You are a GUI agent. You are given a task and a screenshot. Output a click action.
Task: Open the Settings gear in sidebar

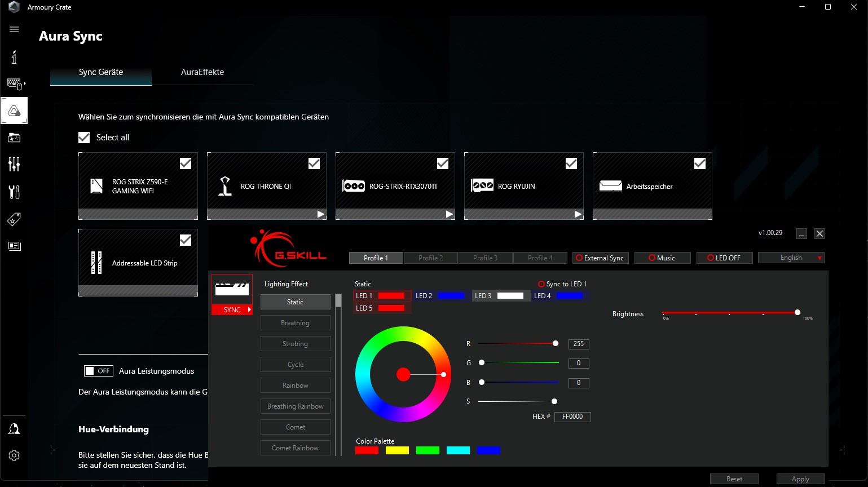(x=14, y=455)
